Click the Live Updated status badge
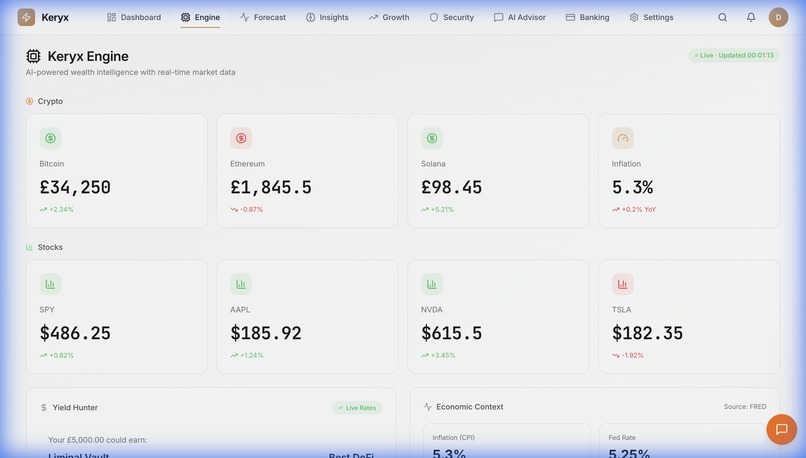The height and width of the screenshot is (458, 806). click(734, 56)
